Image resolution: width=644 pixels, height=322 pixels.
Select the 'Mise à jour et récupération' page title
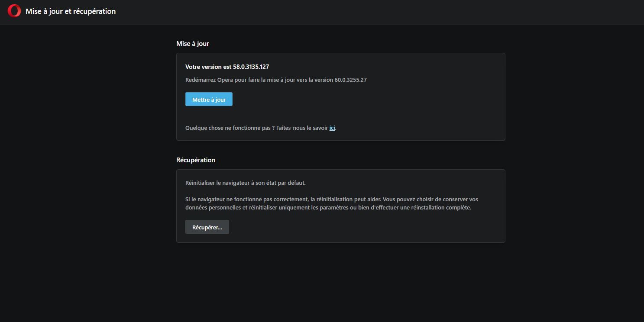(x=71, y=11)
